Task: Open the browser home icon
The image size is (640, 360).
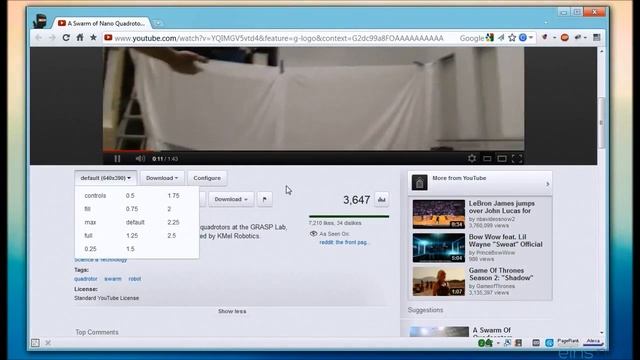Action: [80, 38]
